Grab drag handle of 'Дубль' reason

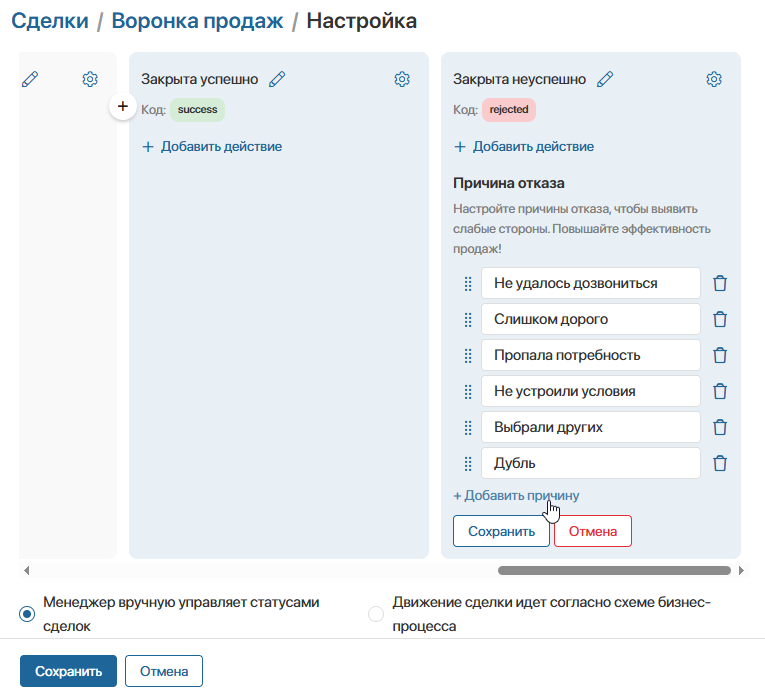click(x=468, y=464)
